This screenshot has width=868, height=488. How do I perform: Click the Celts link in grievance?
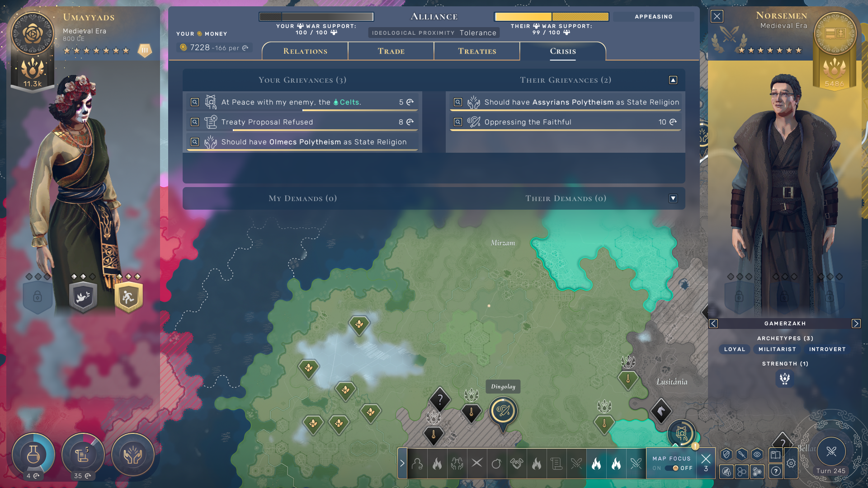point(349,102)
